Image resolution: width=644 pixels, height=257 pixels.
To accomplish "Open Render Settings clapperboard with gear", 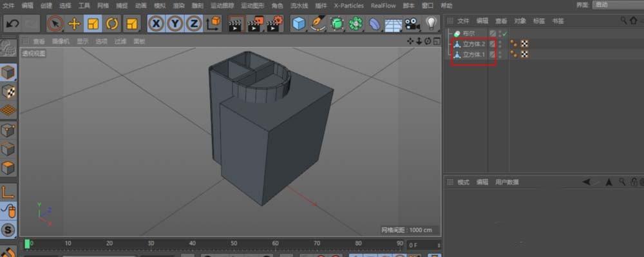I will 274,23.
